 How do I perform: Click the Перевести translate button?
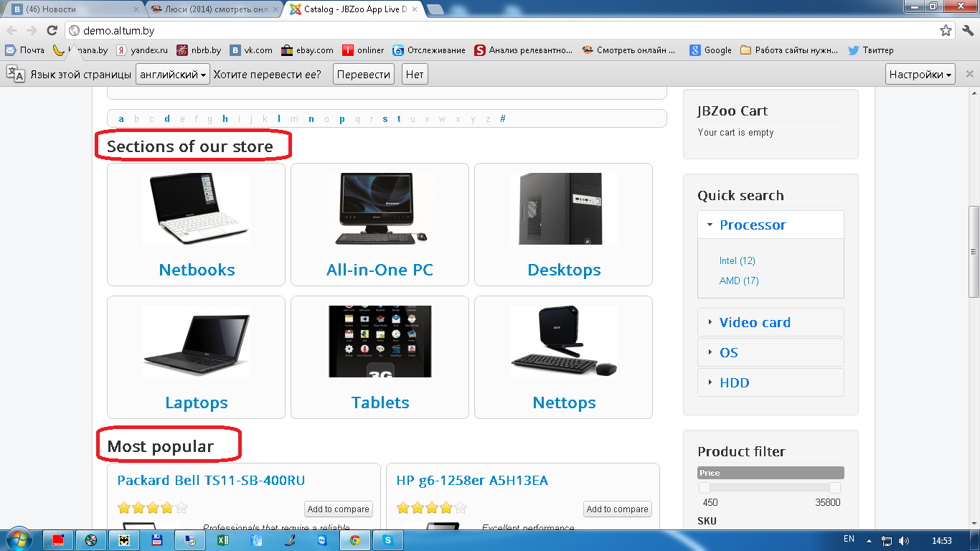coord(364,74)
